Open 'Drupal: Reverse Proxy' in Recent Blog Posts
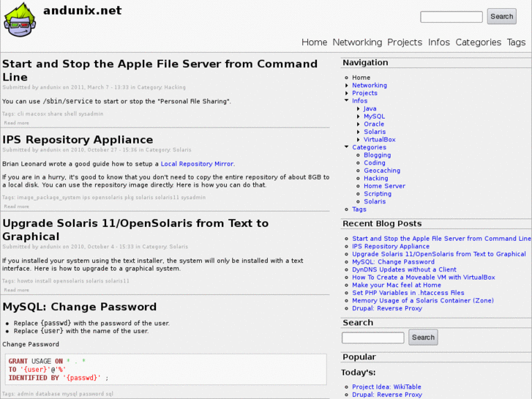532x399 pixels. [x=387, y=308]
